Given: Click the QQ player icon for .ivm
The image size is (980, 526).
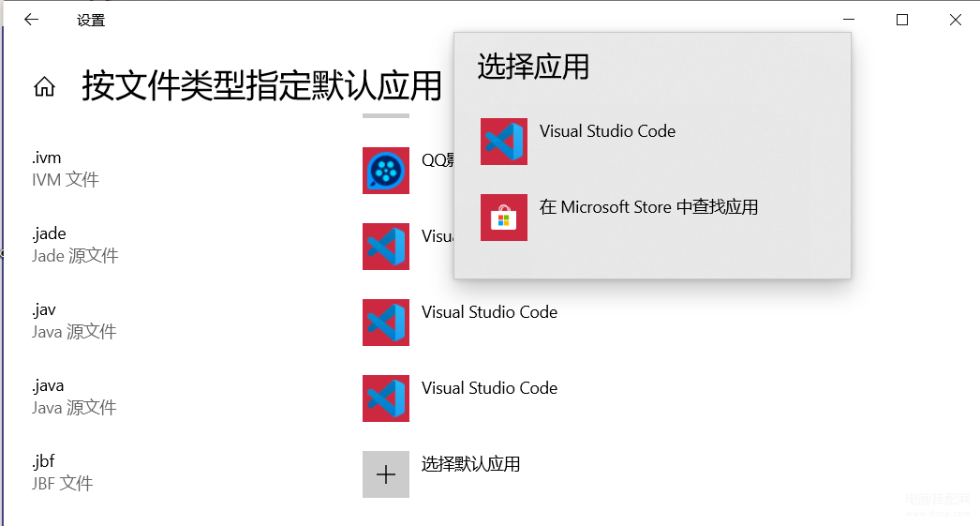Looking at the screenshot, I should (386, 171).
